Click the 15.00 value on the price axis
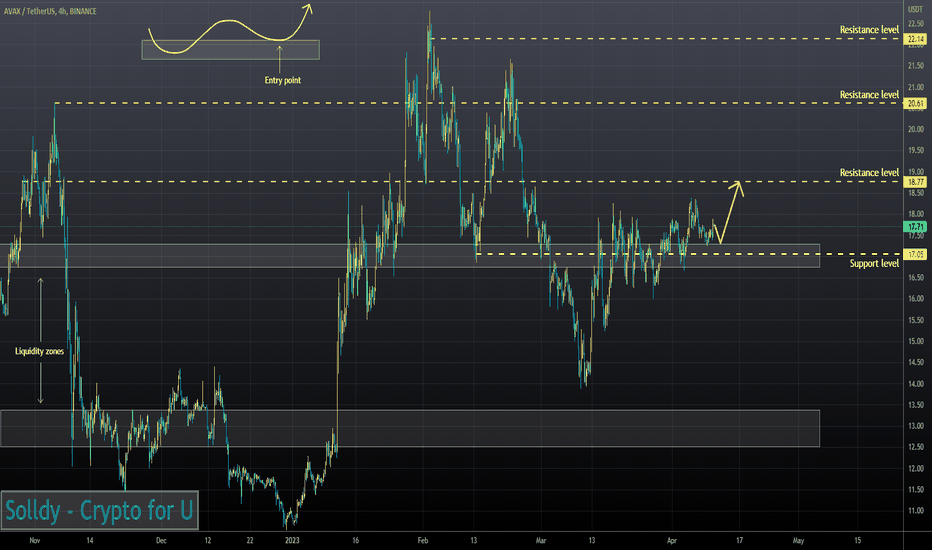 tap(915, 342)
